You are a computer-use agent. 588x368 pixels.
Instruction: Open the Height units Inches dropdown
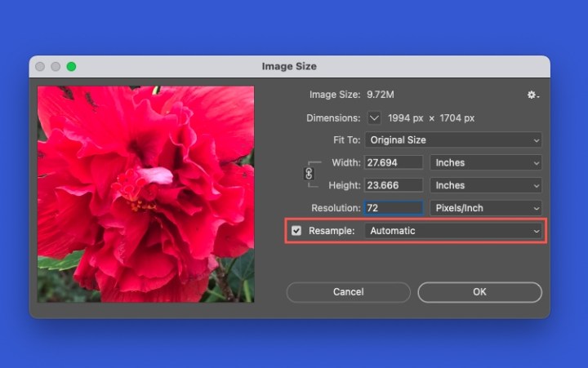(x=486, y=185)
